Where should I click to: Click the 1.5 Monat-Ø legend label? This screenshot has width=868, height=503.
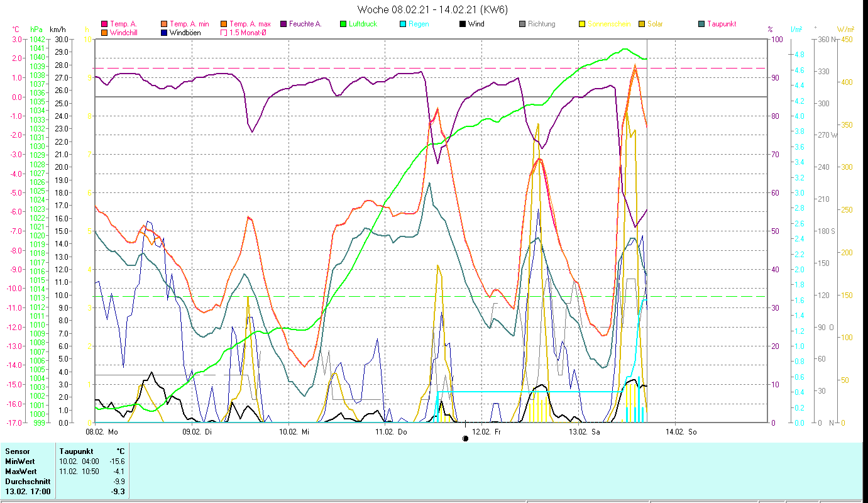coord(248,32)
